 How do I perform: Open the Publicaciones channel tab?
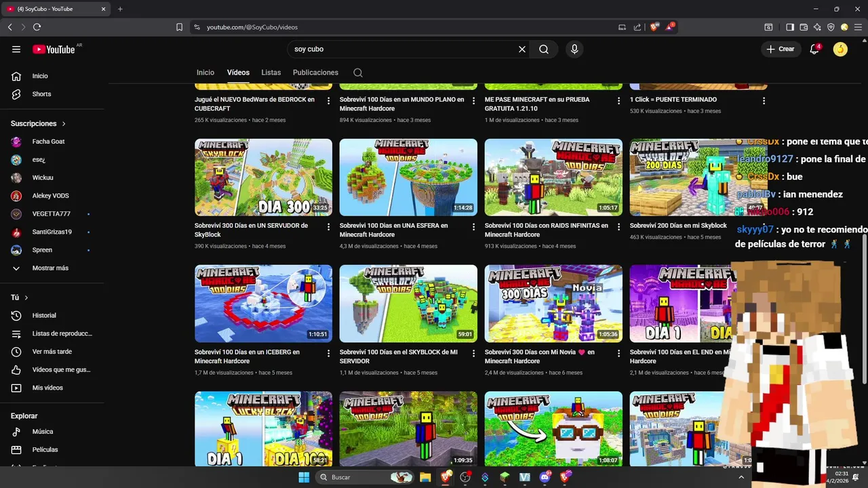[315, 73]
